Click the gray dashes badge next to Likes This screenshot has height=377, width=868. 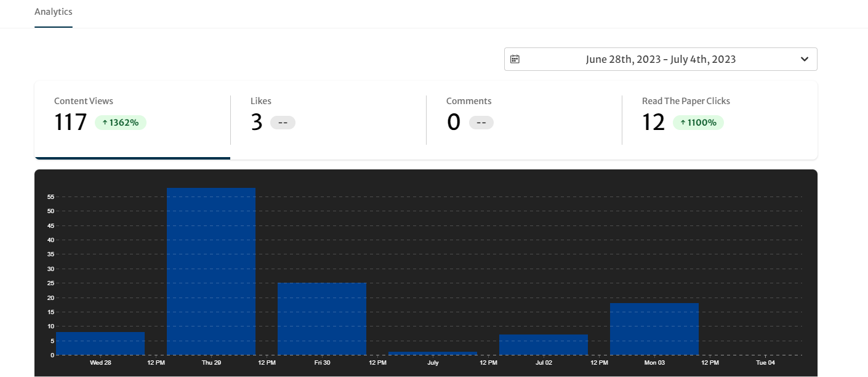(283, 122)
